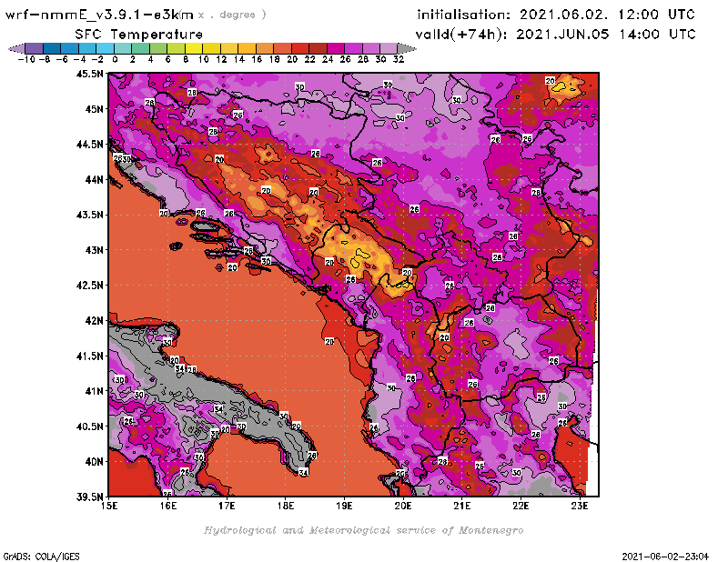The image size is (728, 562).
Task: Click the orchid 28 to 30 legend swatch
Action: 371,48
